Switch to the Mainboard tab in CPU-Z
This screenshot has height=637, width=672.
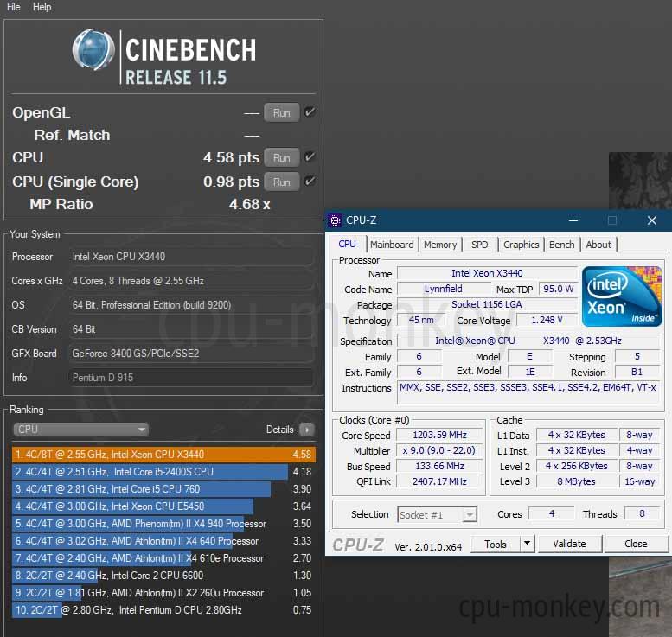(x=392, y=245)
